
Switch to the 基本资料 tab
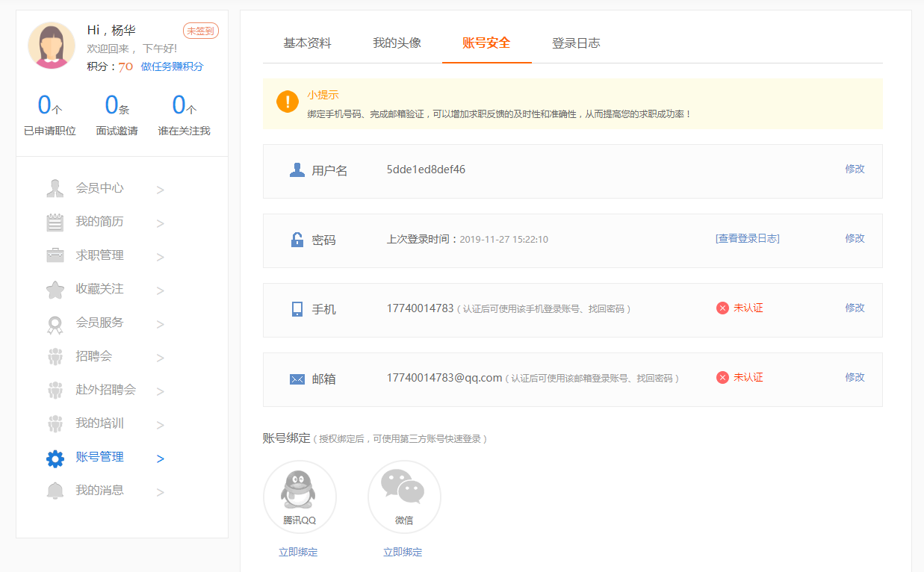click(307, 43)
